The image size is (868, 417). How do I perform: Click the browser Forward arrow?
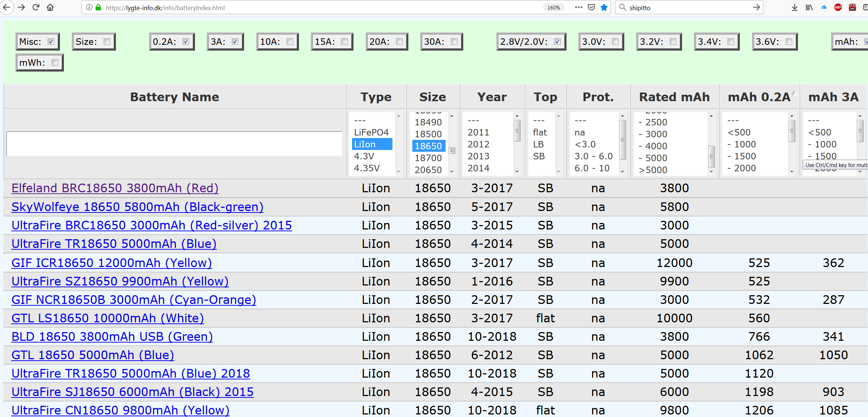pos(21,7)
